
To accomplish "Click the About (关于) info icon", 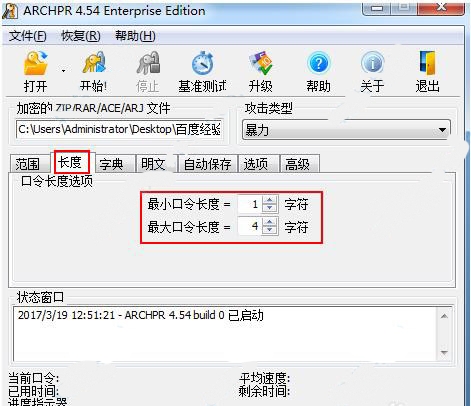I will 373,63.
